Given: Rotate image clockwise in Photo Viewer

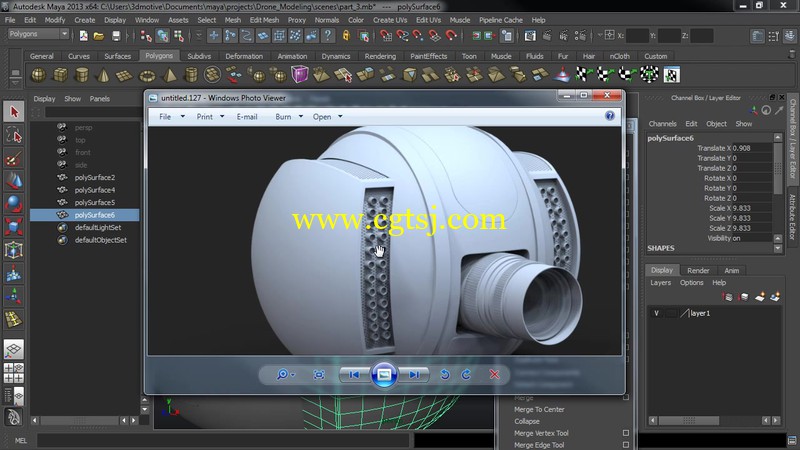Looking at the screenshot, I should [x=466, y=374].
